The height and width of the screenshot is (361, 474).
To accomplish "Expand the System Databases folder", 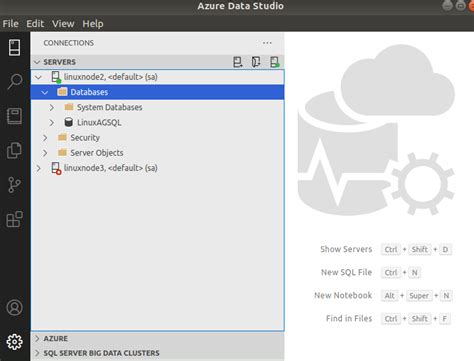I will [x=52, y=107].
